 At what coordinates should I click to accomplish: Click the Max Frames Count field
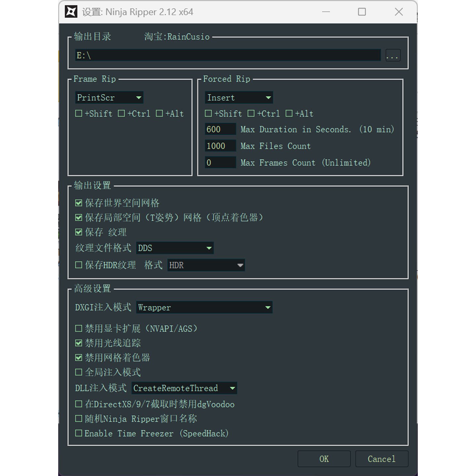click(x=220, y=162)
